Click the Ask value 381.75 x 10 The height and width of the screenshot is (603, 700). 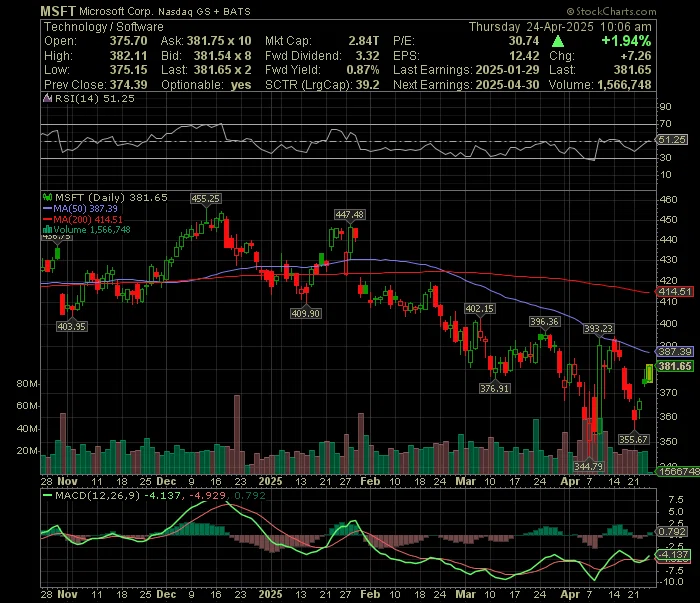(x=219, y=41)
